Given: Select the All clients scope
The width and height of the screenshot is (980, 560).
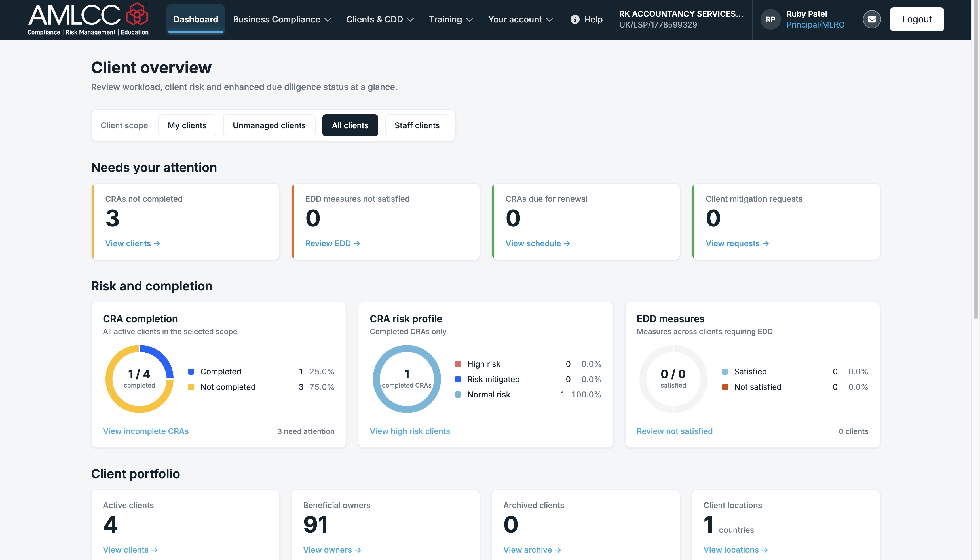Looking at the screenshot, I should (x=350, y=125).
